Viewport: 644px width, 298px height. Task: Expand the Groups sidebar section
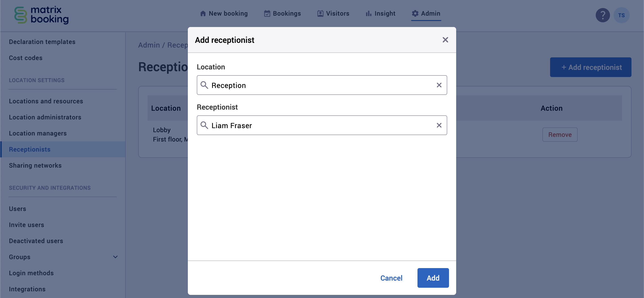pyautogui.click(x=115, y=257)
